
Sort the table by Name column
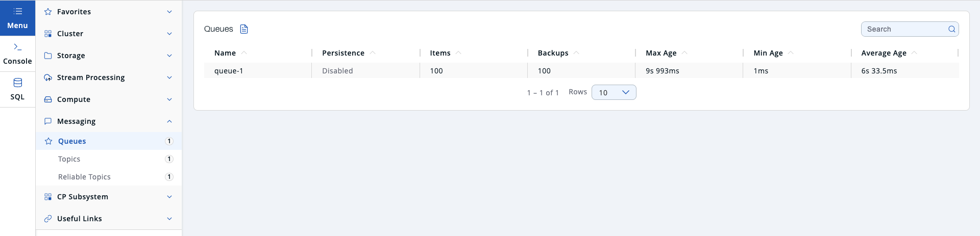(225, 53)
